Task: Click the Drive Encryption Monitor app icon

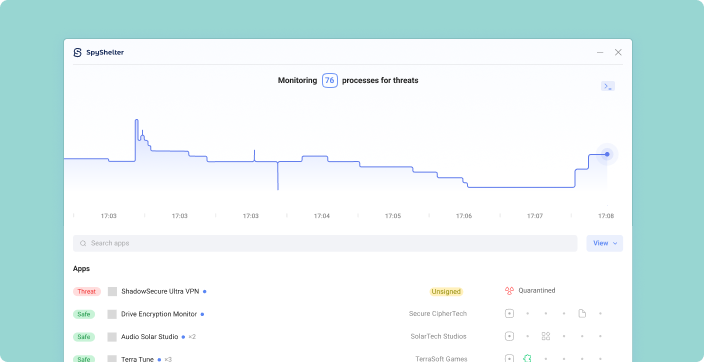Action: pyautogui.click(x=112, y=314)
